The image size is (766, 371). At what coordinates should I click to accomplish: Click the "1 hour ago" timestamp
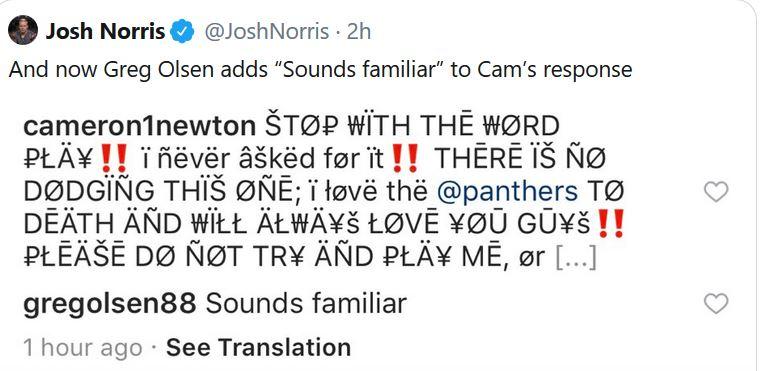pyautogui.click(x=83, y=348)
